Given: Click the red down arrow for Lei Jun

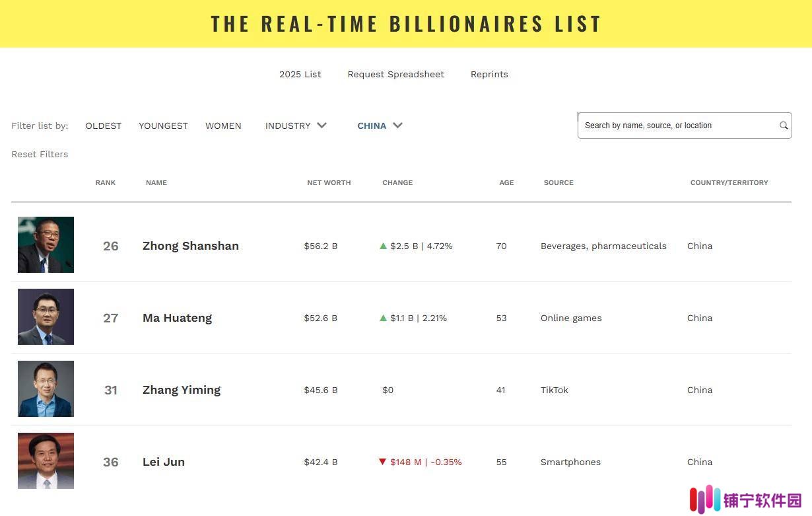Looking at the screenshot, I should (382, 462).
